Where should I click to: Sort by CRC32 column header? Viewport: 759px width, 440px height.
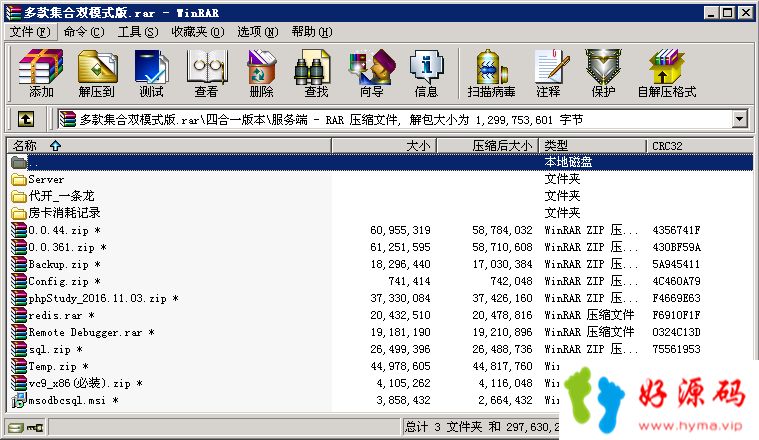(x=700, y=146)
